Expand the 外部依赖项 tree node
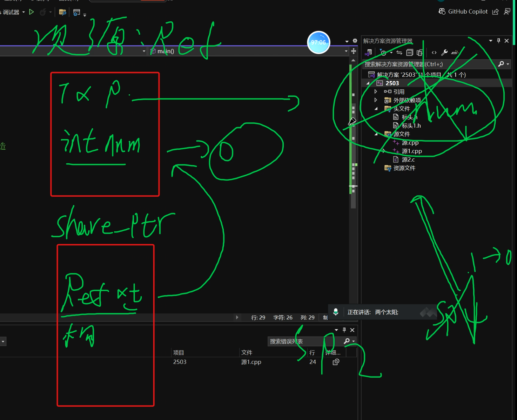 pyautogui.click(x=375, y=100)
